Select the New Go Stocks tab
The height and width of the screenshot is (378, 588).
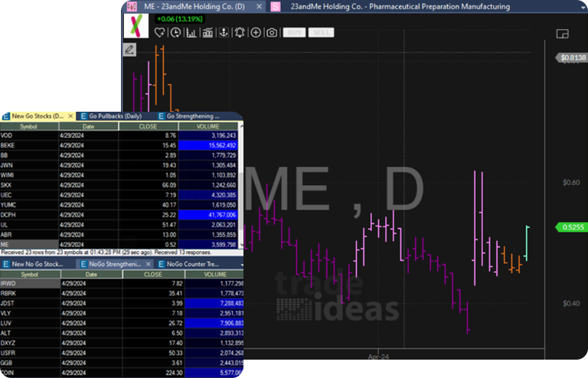(37, 116)
